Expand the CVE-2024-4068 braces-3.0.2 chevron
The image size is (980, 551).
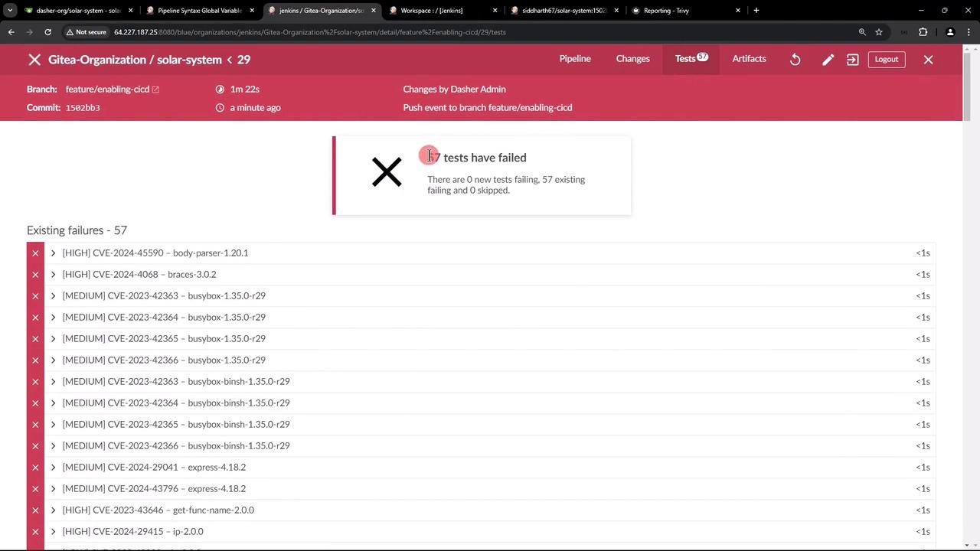(x=53, y=275)
